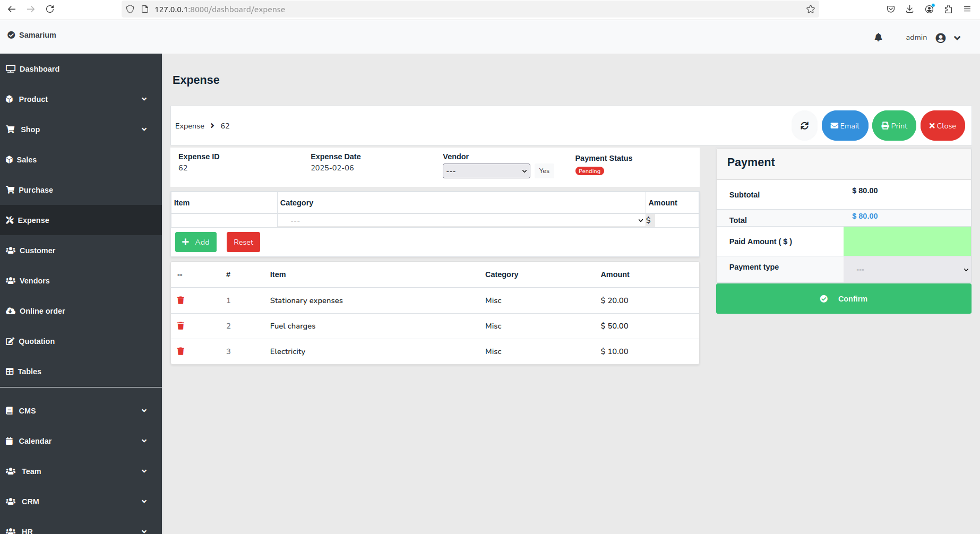Expand the Shop submenu chevron

144,130
